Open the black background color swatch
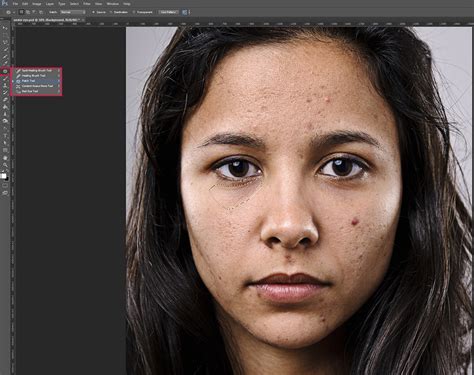 coord(7,179)
